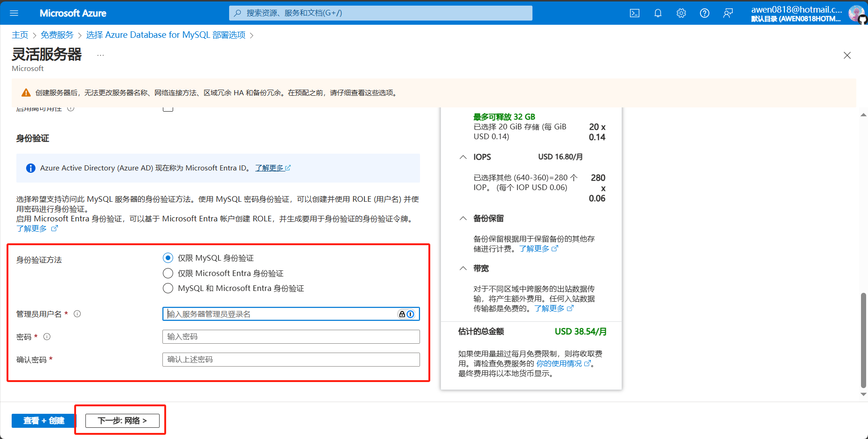
Task: Collapse the 带宽 section
Action: (x=463, y=268)
